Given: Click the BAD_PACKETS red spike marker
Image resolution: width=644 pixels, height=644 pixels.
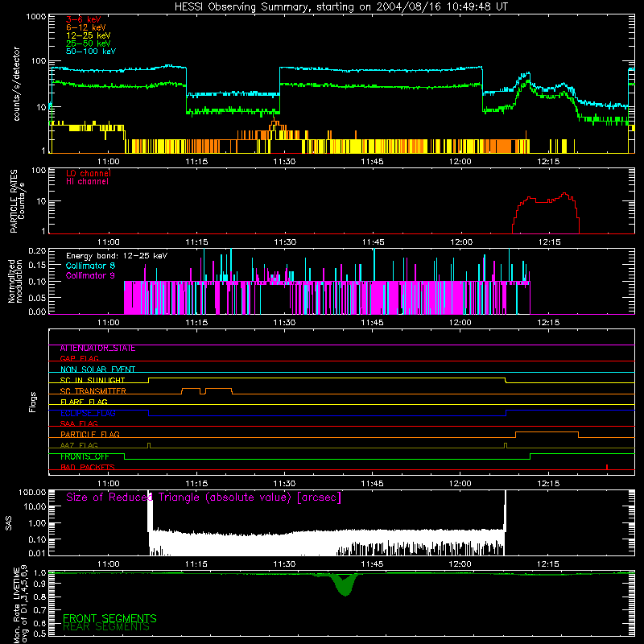Looking at the screenshot, I should [x=607, y=467].
